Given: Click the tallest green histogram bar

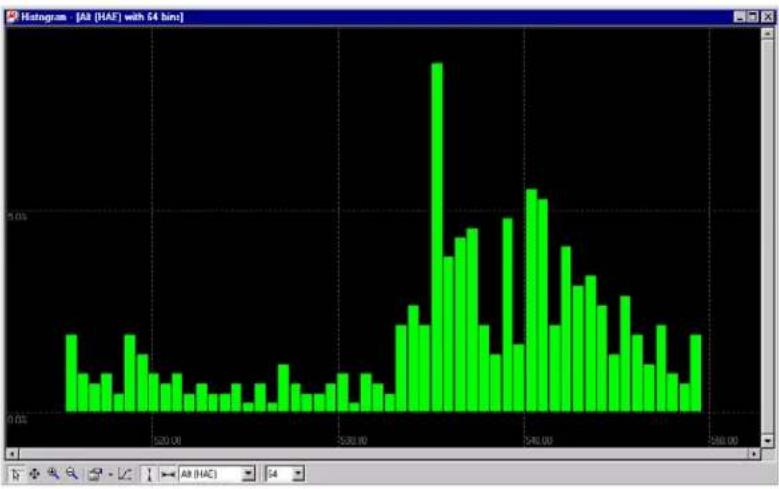Looking at the screenshot, I should pos(437,238).
